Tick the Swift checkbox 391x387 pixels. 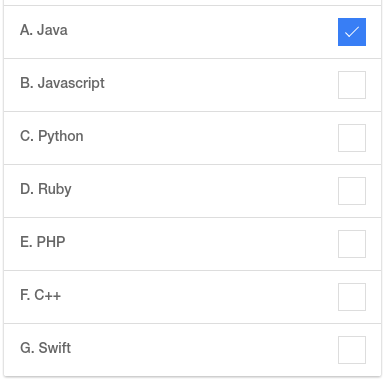[x=352, y=350]
